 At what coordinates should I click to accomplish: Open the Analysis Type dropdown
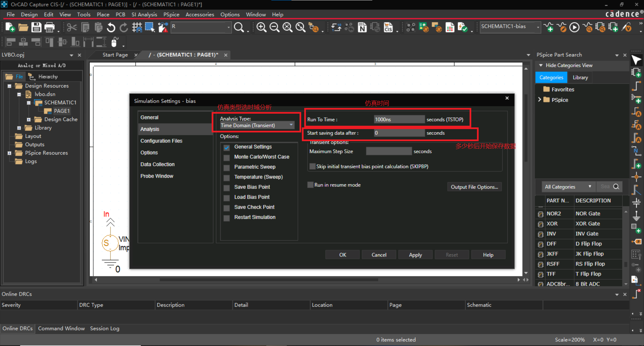point(257,125)
